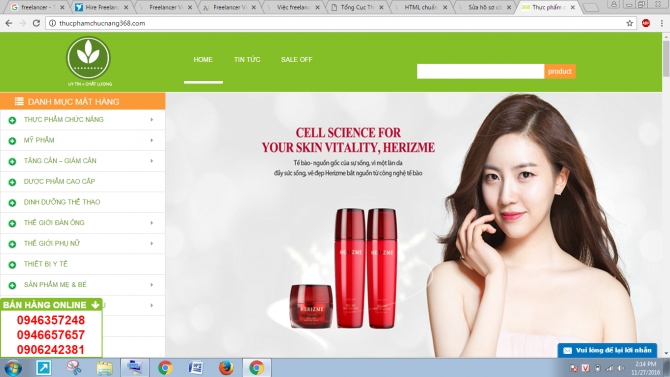The image size is (670, 377).
Task: Open the TIN TỨC navigation item
Action: pyautogui.click(x=247, y=59)
